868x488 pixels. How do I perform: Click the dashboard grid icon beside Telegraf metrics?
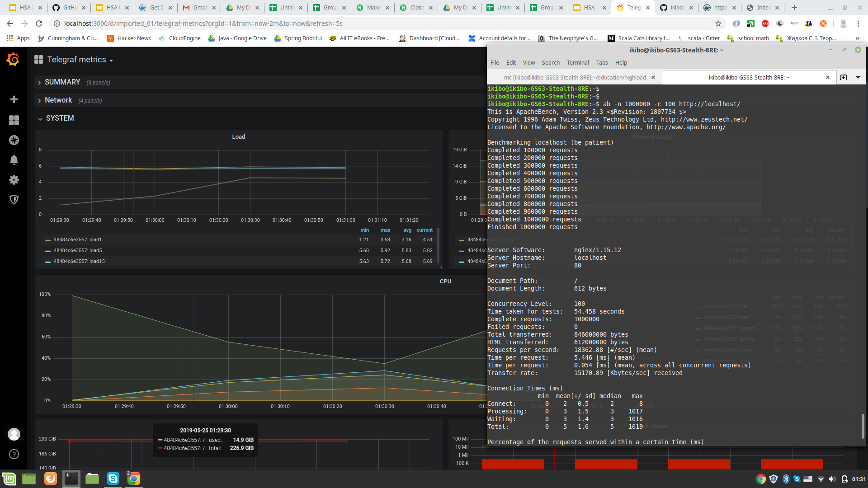(39, 60)
